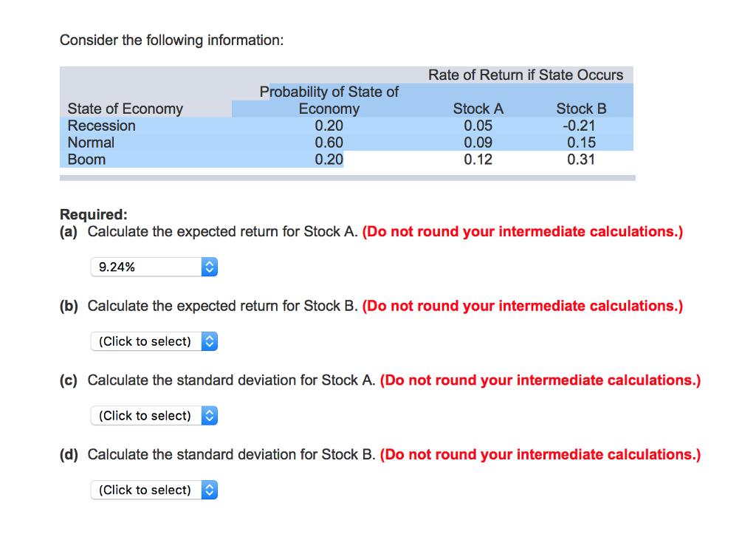
Task: Open the Stock A expected return dropdown showing 9.24%
Action: click(x=146, y=267)
